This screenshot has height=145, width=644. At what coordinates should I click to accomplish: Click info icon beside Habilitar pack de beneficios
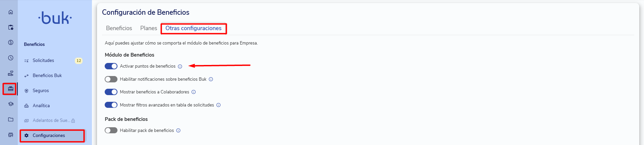179,131
